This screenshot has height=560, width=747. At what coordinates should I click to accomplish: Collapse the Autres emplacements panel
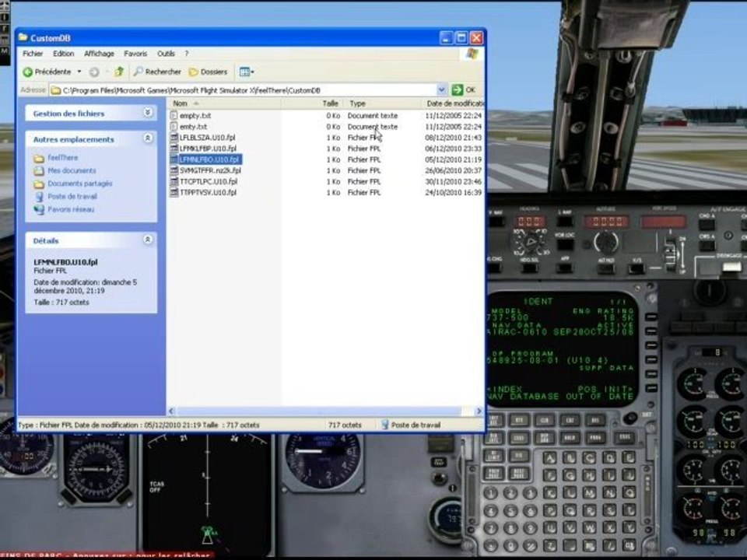pos(148,138)
